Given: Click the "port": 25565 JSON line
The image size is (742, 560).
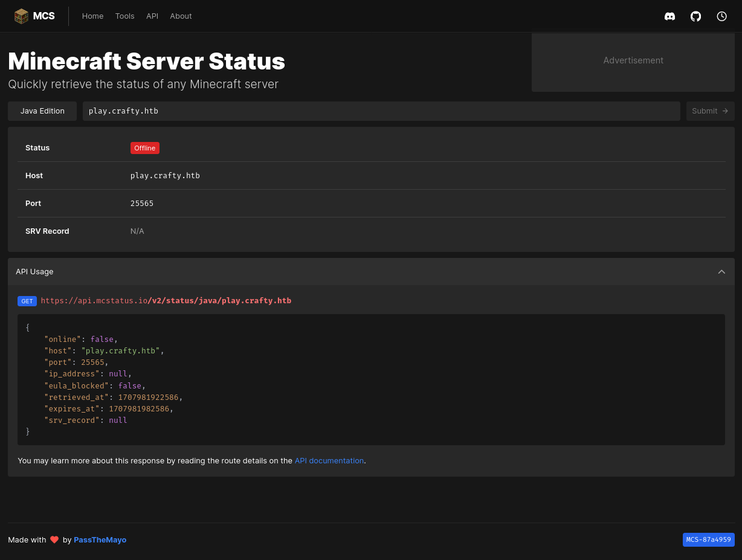Looking at the screenshot, I should point(76,362).
